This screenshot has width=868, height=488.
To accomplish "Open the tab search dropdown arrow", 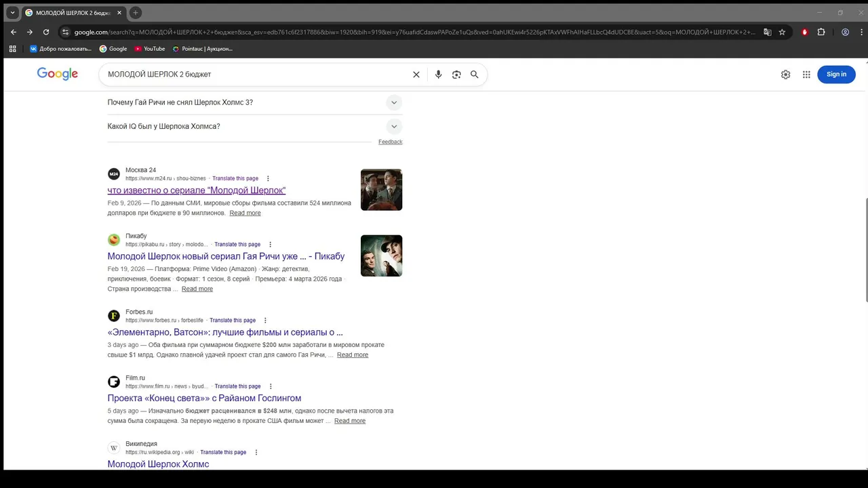I will pos(12,12).
